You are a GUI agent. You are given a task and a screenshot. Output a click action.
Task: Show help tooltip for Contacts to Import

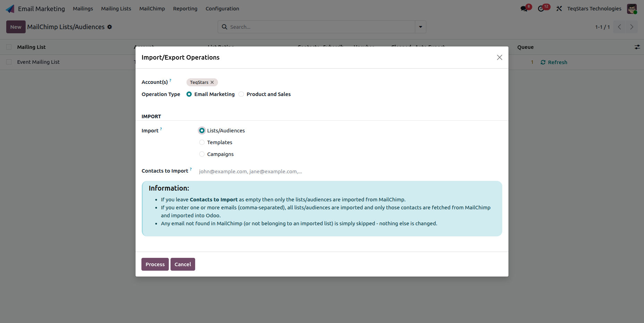click(191, 169)
